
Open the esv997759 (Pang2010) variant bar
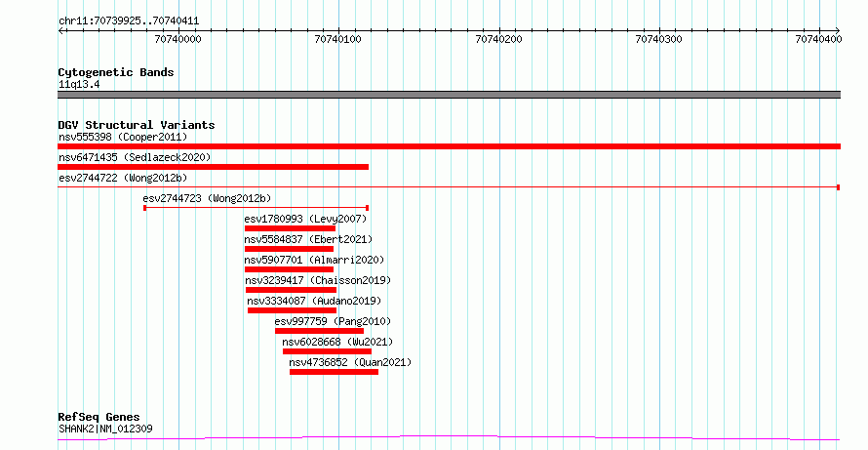pos(320,331)
